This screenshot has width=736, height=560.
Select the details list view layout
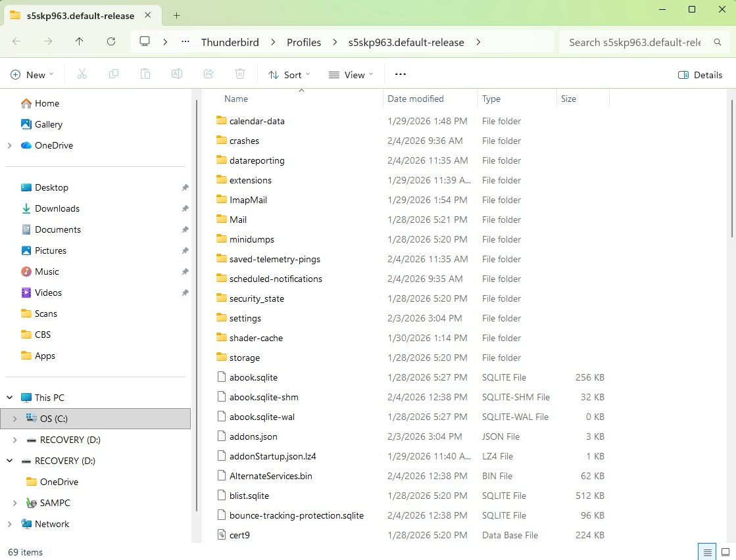pos(707,551)
